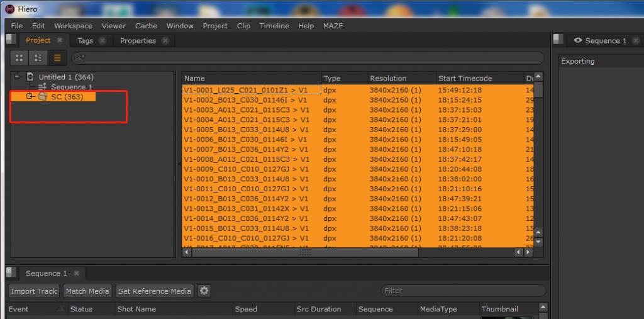Select clip V1-0001_L025_C021_0101Z1 > V1
The image size is (644, 319).
[x=246, y=90]
